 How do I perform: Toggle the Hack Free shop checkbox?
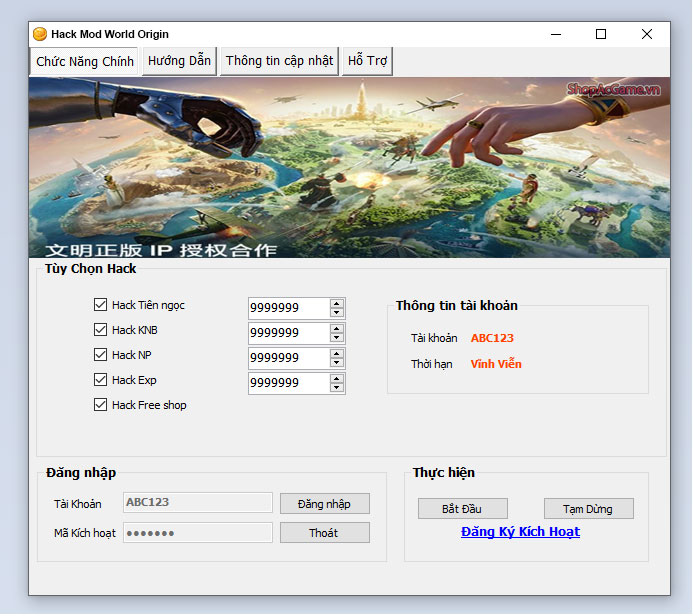(100, 405)
